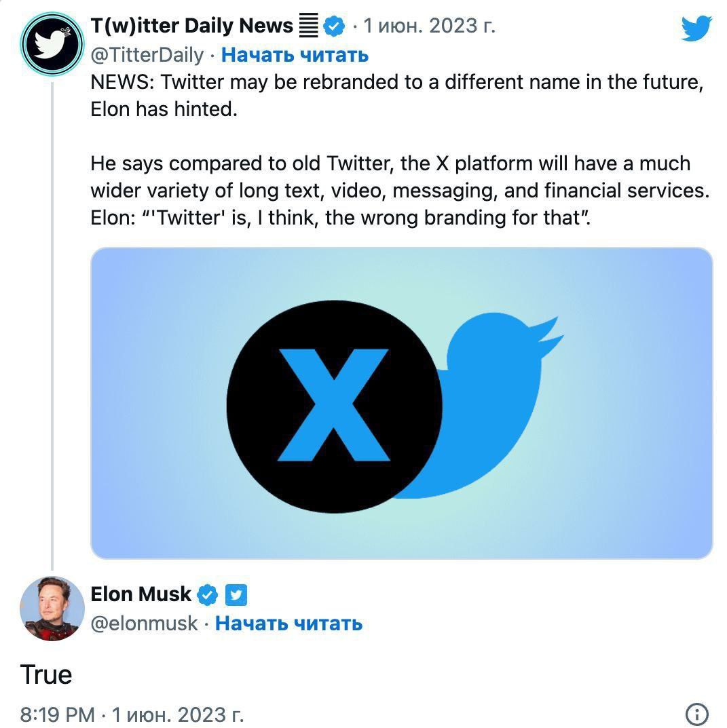This screenshot has width=727, height=728.
Task: Click the 8:19 PM timestamp of the reply
Action: [x=58, y=714]
